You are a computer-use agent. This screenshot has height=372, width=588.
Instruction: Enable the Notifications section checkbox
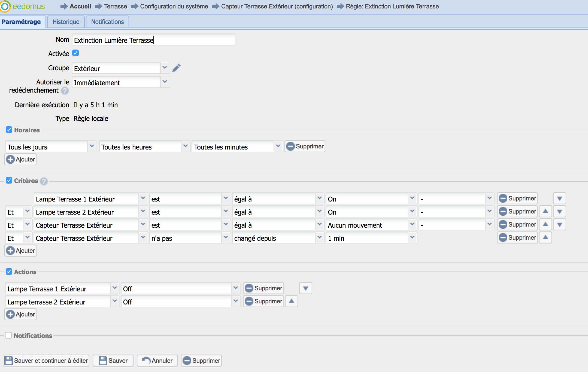point(9,336)
